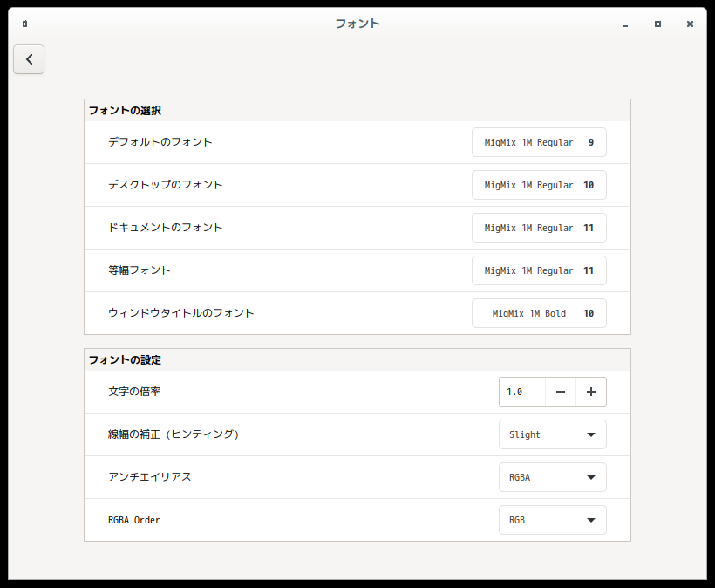The height and width of the screenshot is (588, 715).
Task: Click the 文字の倍率 value field
Action: 522,392
